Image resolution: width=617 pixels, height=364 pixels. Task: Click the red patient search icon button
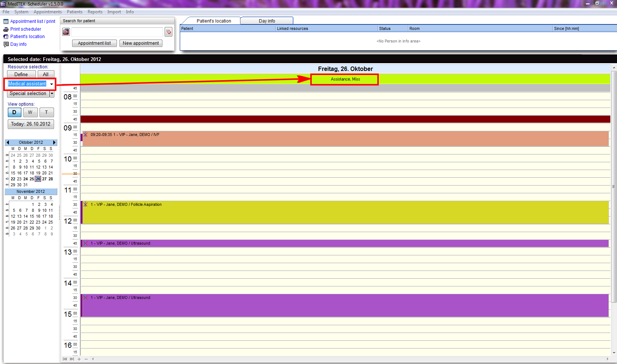click(x=66, y=32)
